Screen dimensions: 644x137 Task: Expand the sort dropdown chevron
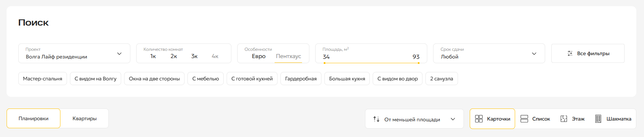click(x=453, y=119)
